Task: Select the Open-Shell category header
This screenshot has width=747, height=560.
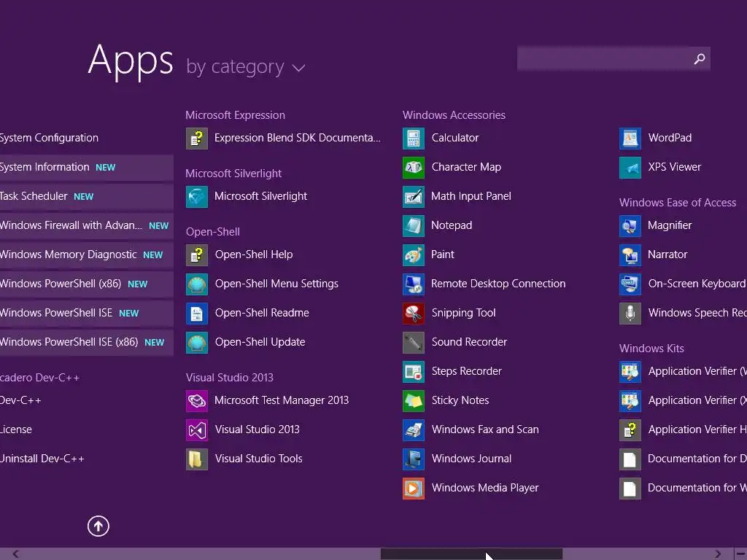Action: [x=213, y=232]
